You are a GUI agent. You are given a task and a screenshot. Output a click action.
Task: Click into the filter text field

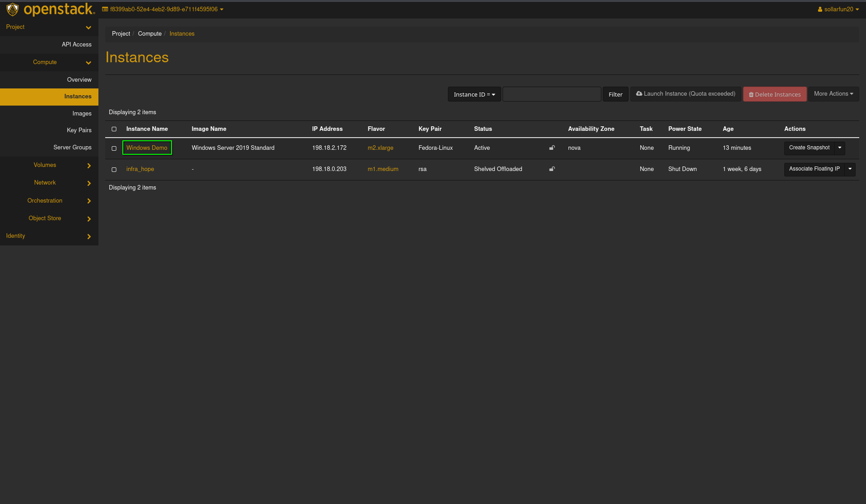tap(552, 94)
